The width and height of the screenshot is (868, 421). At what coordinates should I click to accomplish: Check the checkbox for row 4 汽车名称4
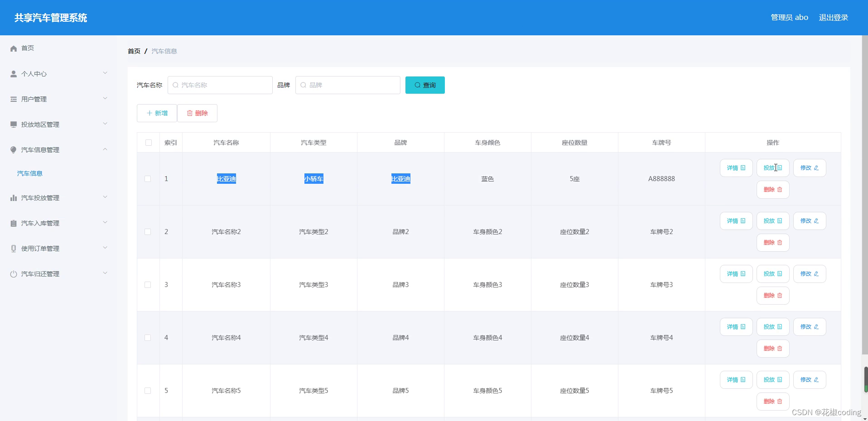click(x=148, y=338)
